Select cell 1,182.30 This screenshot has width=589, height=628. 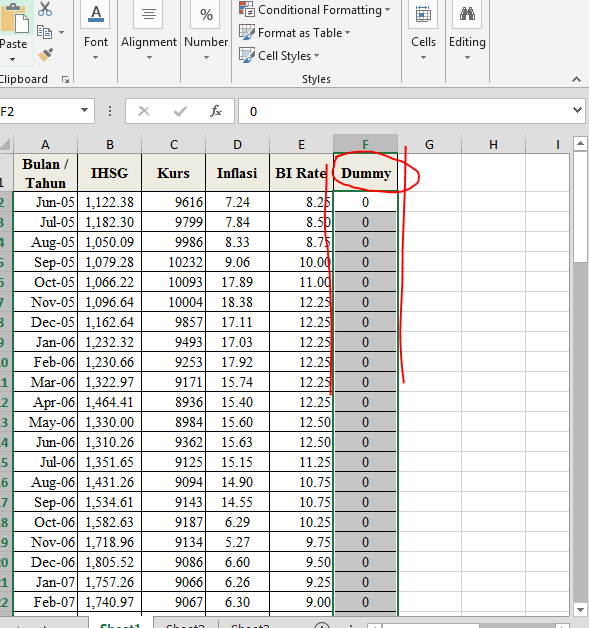109,222
